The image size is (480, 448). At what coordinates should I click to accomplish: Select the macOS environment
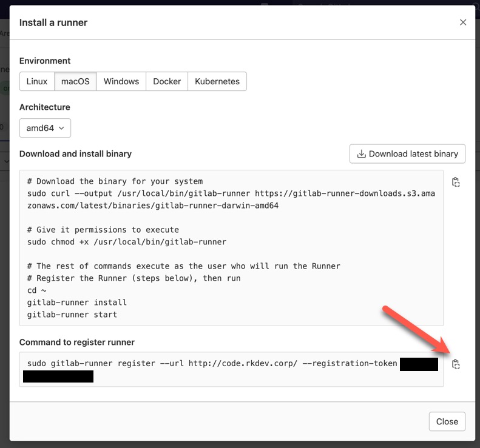tap(75, 81)
